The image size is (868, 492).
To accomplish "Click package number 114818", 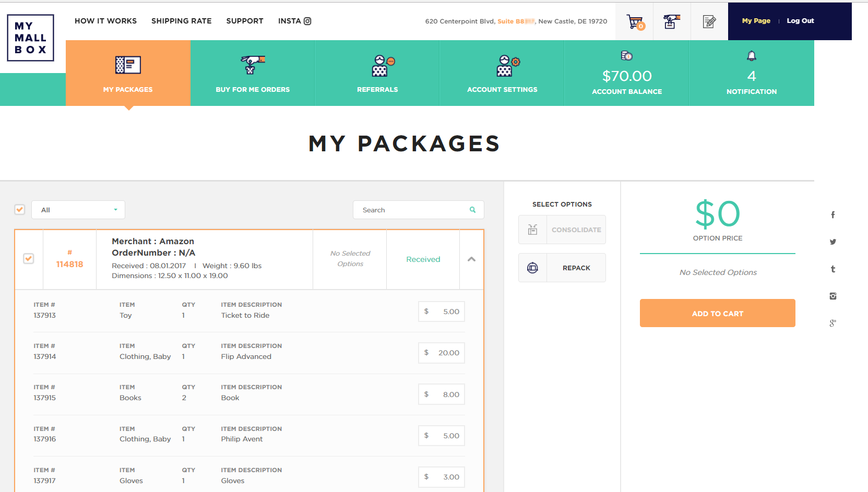I will click(69, 264).
